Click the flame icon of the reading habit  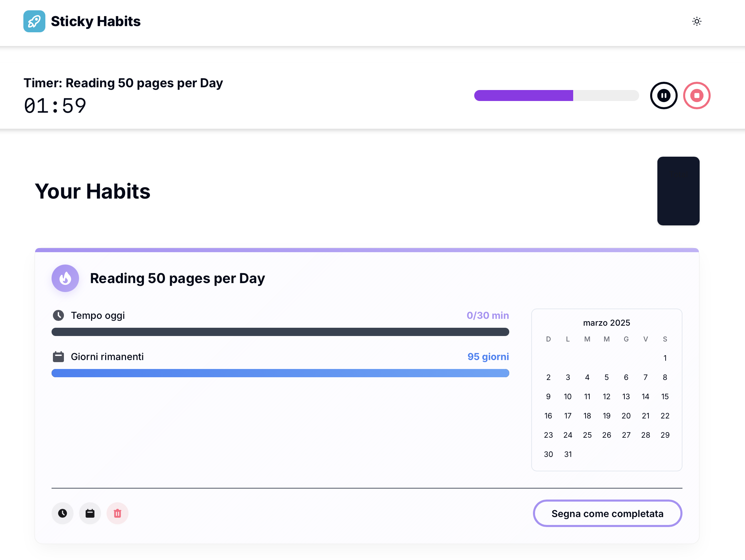click(x=65, y=278)
